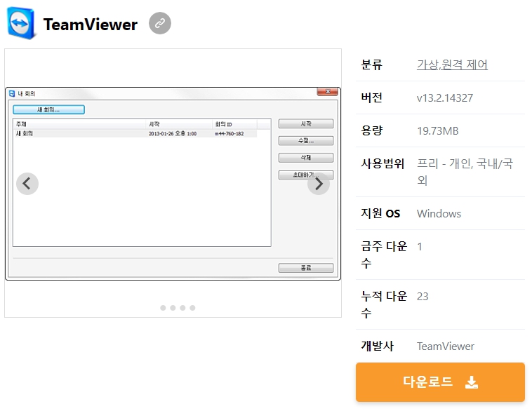The image size is (532, 411).
Task: Click the 금주 다운수 label
Action: pos(384,255)
